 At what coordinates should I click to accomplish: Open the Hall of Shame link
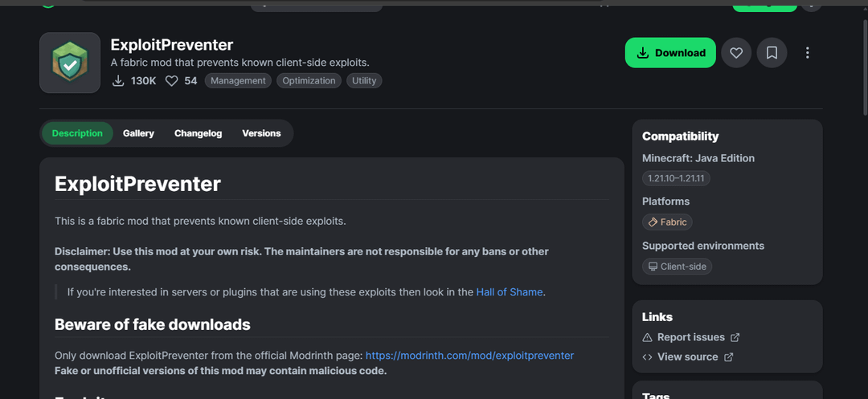pos(510,292)
